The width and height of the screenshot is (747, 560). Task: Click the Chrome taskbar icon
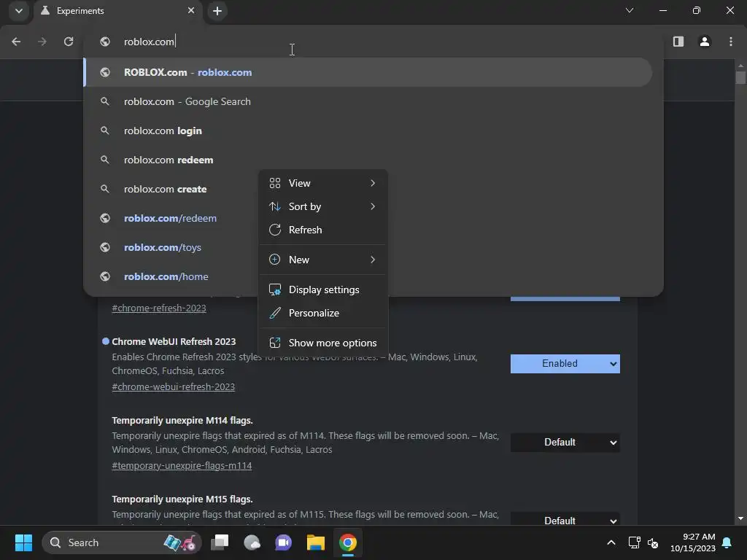348,542
